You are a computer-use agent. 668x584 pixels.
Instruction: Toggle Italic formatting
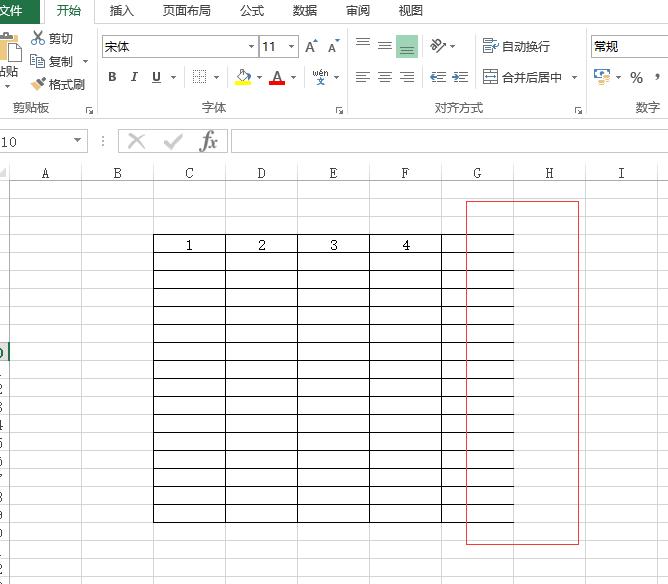(134, 77)
